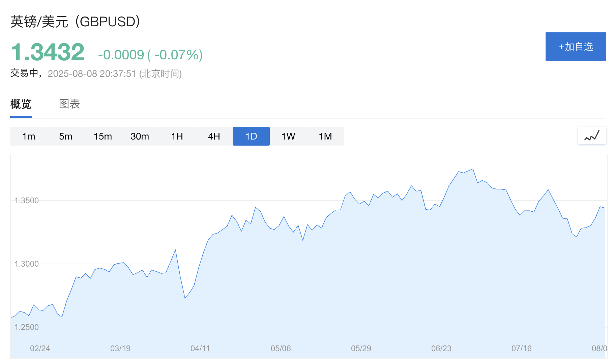Screen dimensions: 613x364
Task: Click the active 1D interval button
Action: coord(251,136)
